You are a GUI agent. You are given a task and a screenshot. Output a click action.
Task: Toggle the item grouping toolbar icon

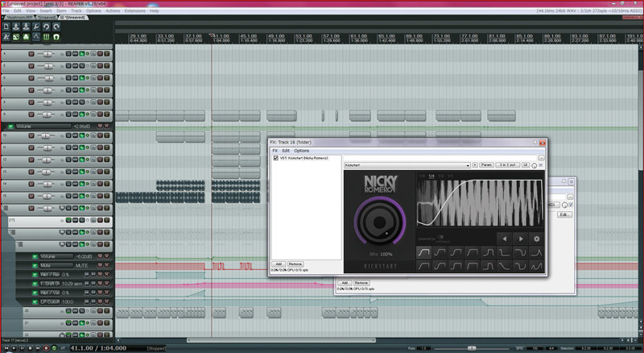[x=26, y=37]
